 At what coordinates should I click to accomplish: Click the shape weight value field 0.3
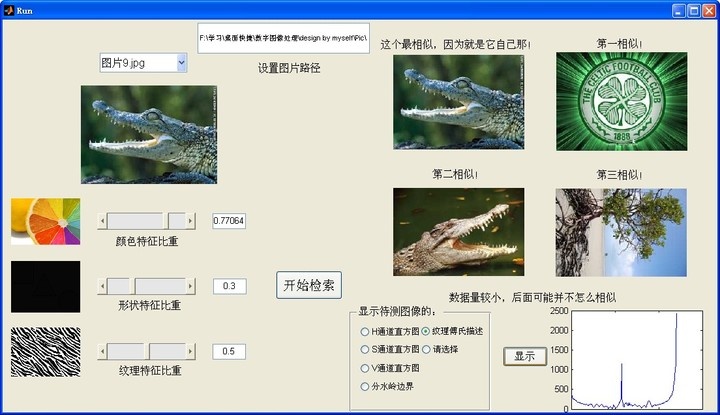(229, 286)
